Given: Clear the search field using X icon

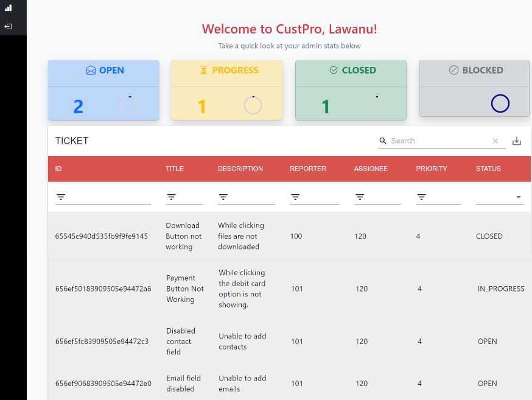Looking at the screenshot, I should [x=495, y=141].
